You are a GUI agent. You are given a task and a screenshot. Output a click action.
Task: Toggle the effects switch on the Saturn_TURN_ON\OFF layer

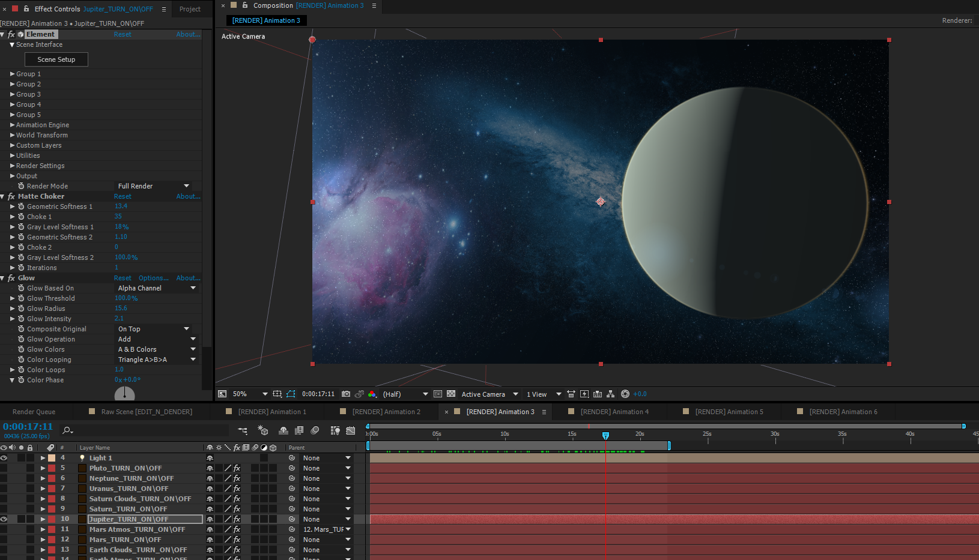(237, 509)
